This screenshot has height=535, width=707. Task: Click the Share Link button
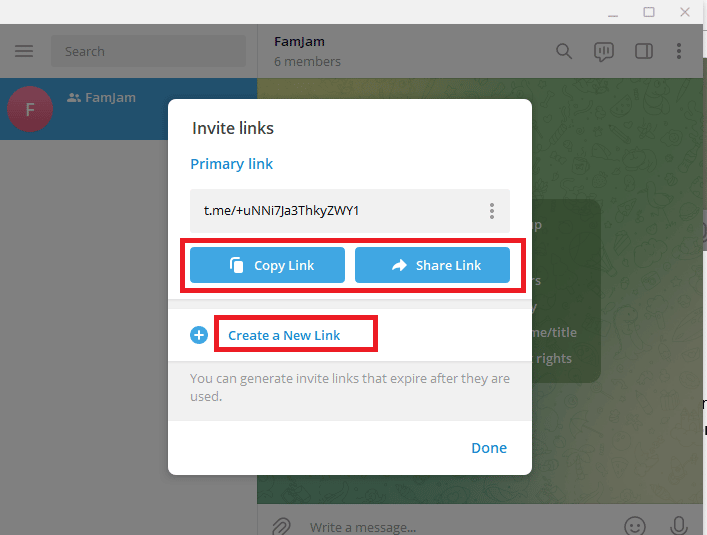(432, 265)
